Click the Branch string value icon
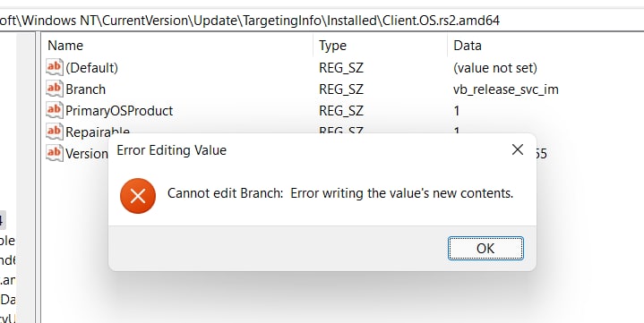This screenshot has height=323, width=644. pos(55,89)
